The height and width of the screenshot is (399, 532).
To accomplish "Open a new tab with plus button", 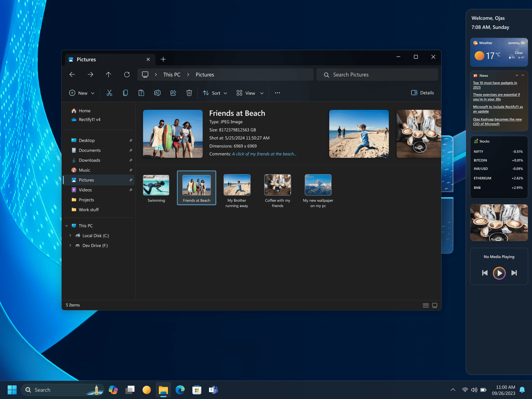I will (163, 59).
